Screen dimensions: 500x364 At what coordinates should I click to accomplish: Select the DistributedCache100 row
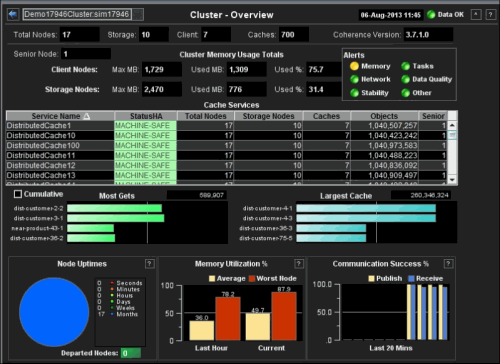(x=227, y=145)
